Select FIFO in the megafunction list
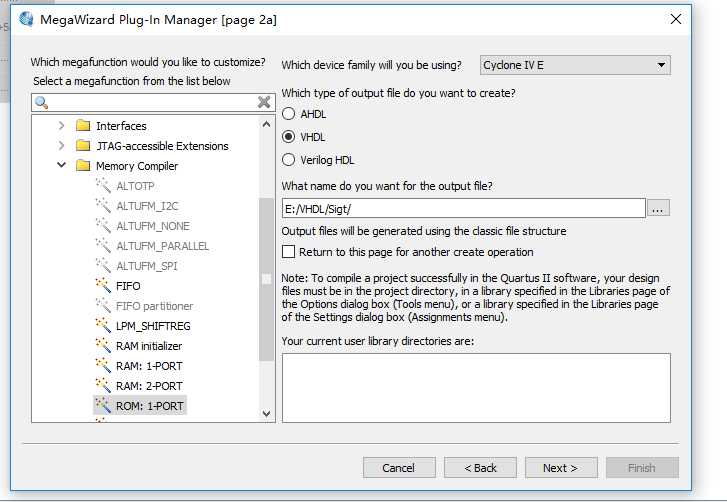 click(x=128, y=286)
